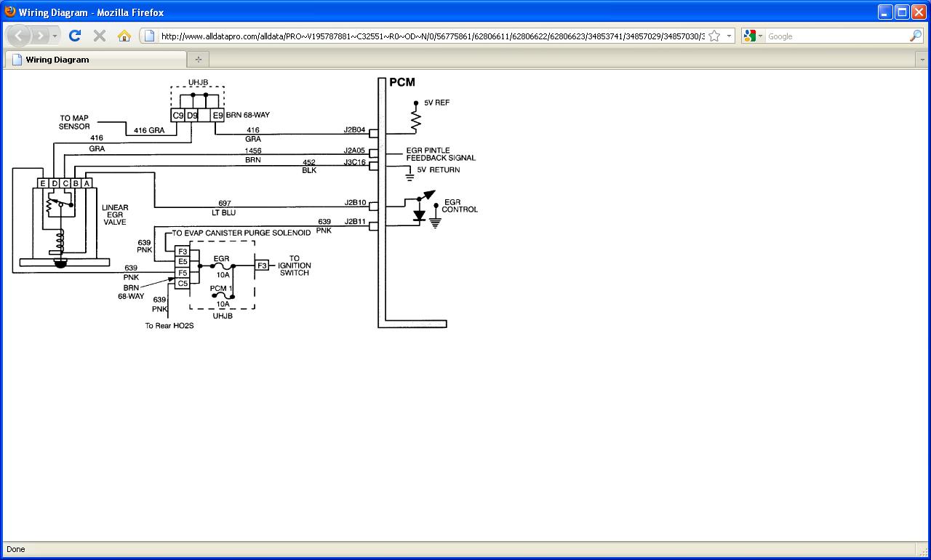Go to the Home page
931x560 pixels.
coord(124,36)
